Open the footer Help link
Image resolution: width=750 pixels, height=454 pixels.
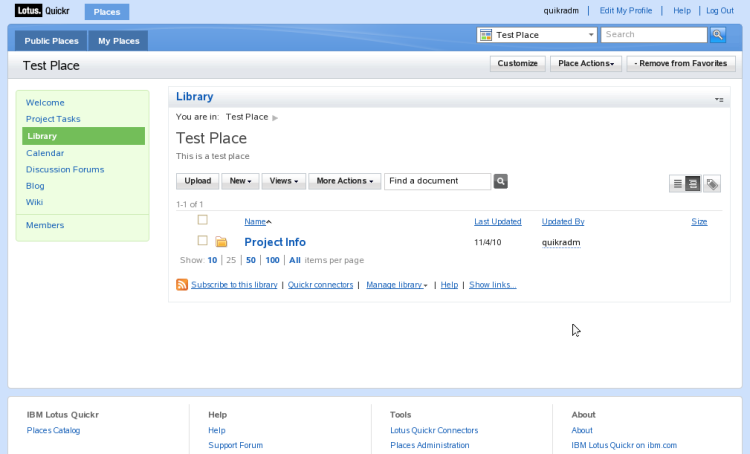click(x=217, y=430)
